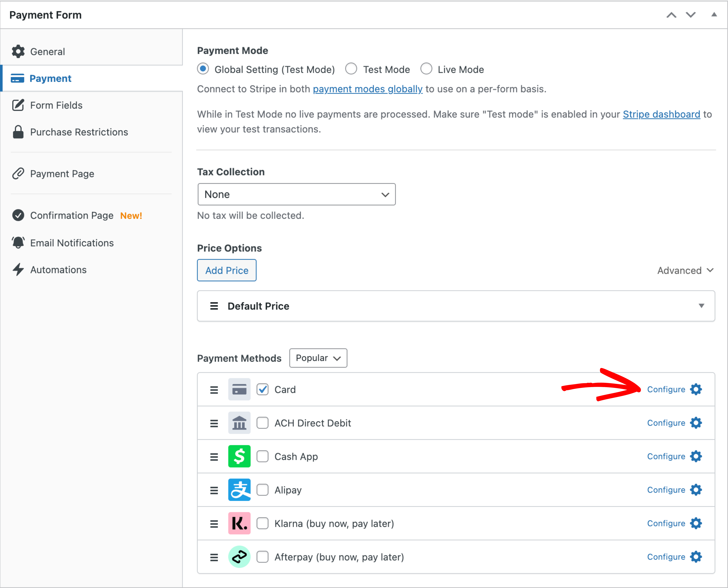Select the Test Mode radio button

click(x=351, y=69)
